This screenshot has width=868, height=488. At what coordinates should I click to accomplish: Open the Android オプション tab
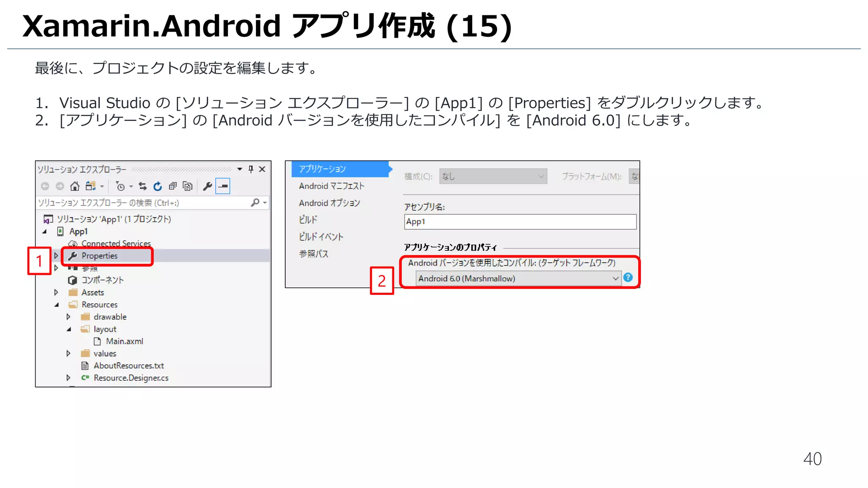329,203
